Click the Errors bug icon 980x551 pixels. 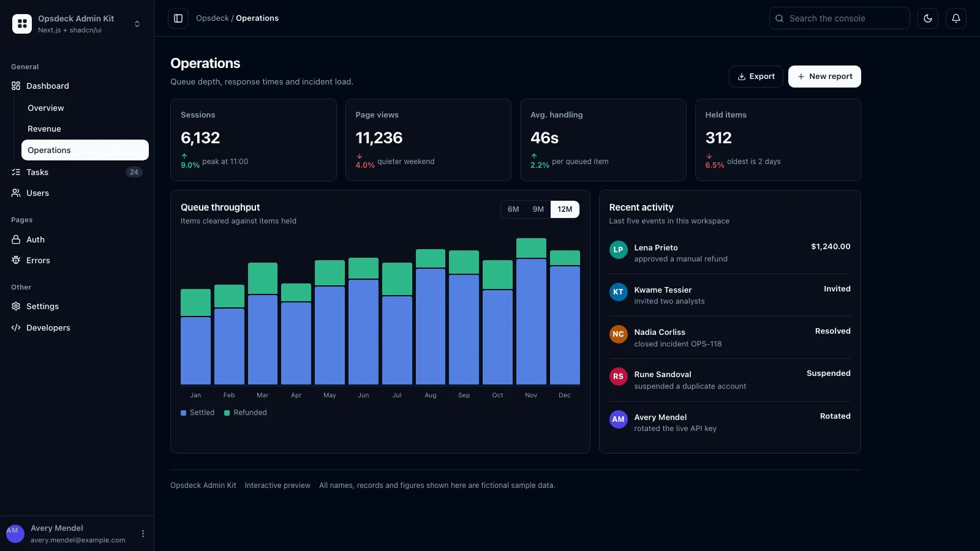[x=16, y=260]
